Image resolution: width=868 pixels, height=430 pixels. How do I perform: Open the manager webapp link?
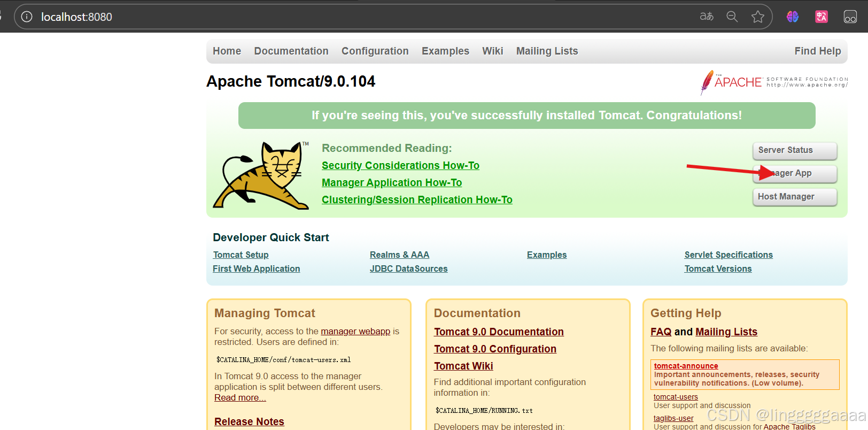355,331
